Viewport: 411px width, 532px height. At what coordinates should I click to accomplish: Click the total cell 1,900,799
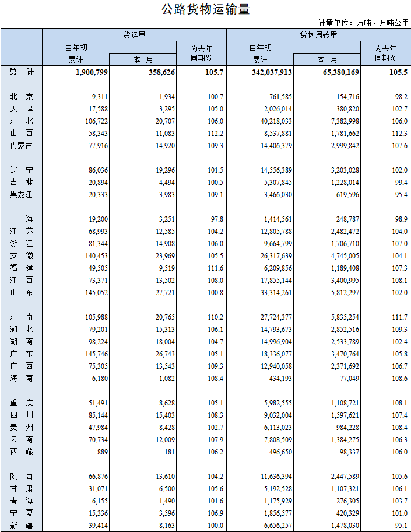92,72
